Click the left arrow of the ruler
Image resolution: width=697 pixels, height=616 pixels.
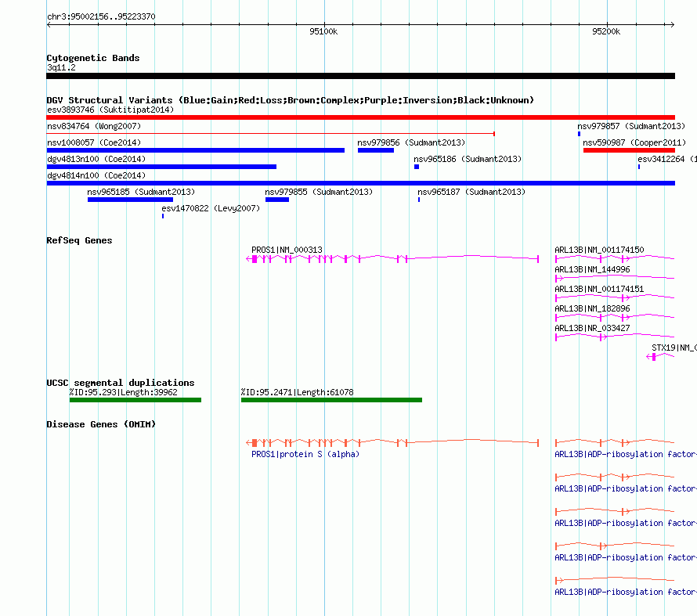[x=49, y=25]
